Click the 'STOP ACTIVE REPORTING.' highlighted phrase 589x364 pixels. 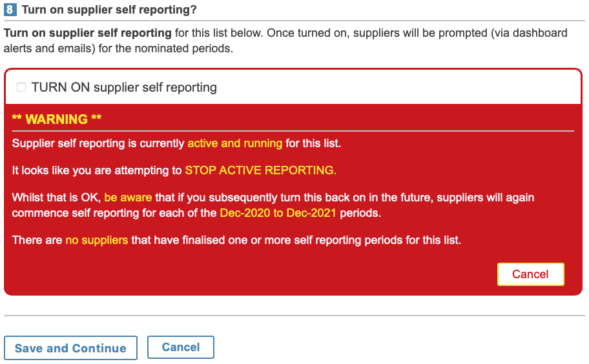[x=261, y=170]
